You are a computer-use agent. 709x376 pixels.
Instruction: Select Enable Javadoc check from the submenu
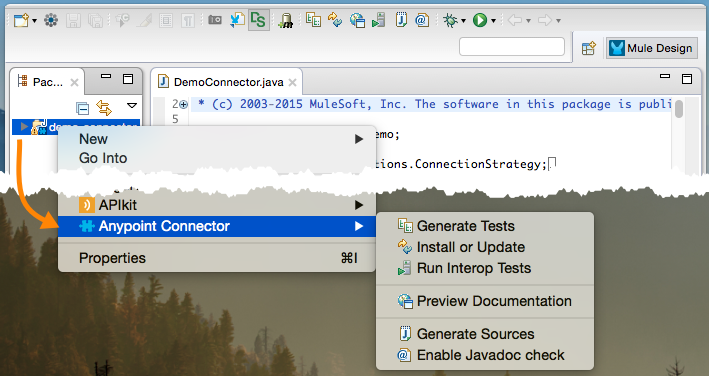485,355
